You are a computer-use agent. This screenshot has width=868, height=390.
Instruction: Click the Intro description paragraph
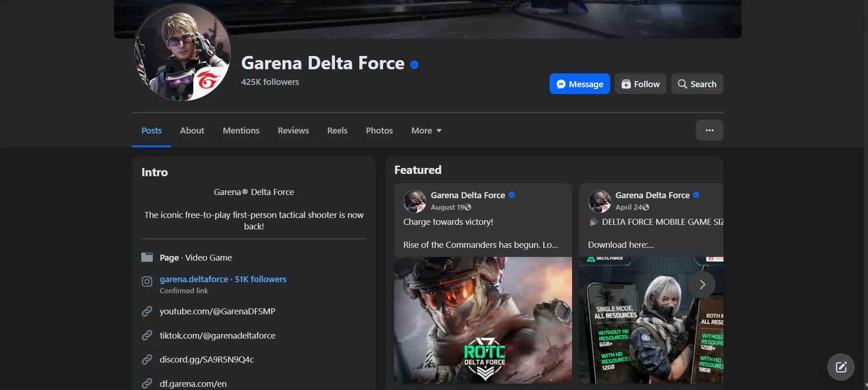point(254,221)
